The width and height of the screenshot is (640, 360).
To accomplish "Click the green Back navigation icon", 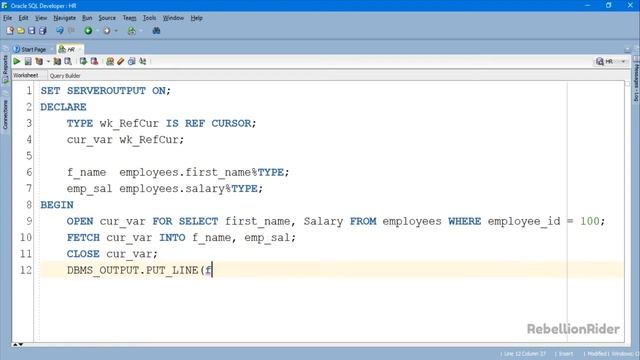I will pyautogui.click(x=88, y=31).
